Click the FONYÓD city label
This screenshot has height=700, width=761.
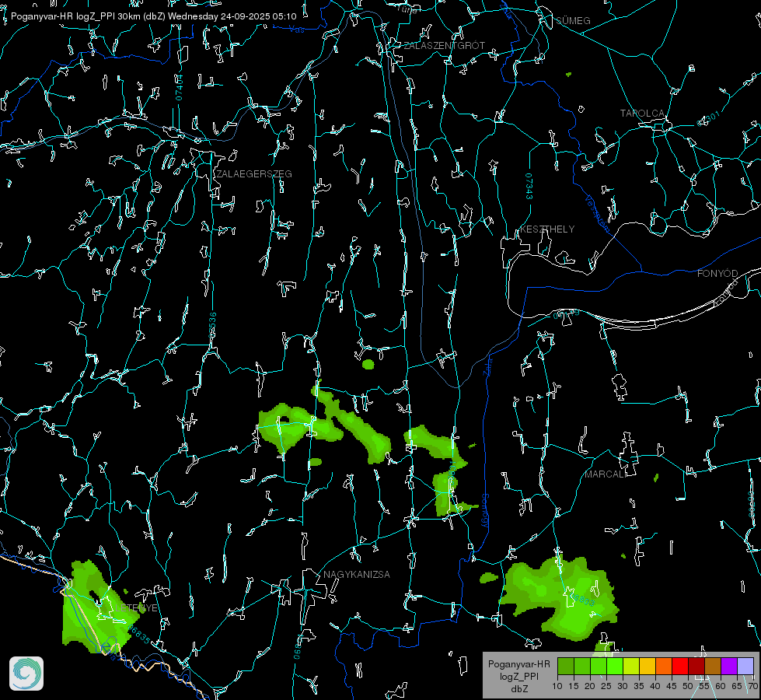click(x=717, y=274)
